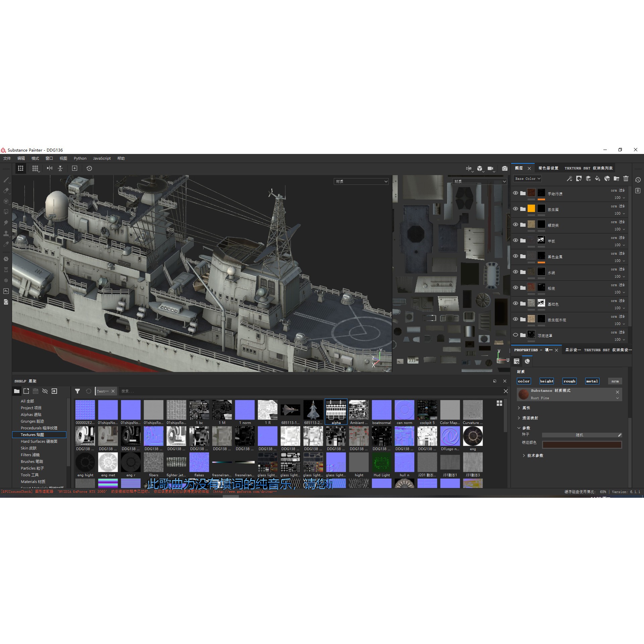Add a new fill layer in the layers panel
The width and height of the screenshot is (644, 644).
point(597,179)
